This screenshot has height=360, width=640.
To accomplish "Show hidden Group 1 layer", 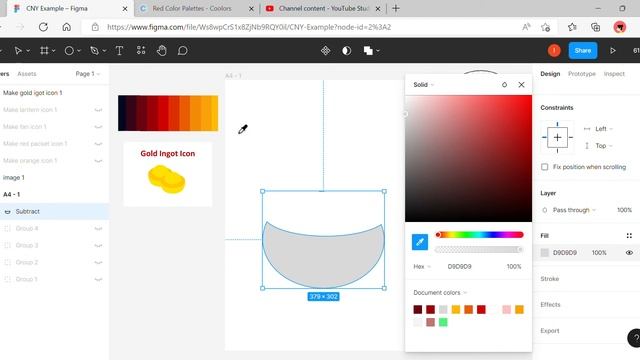I will 98,279.
